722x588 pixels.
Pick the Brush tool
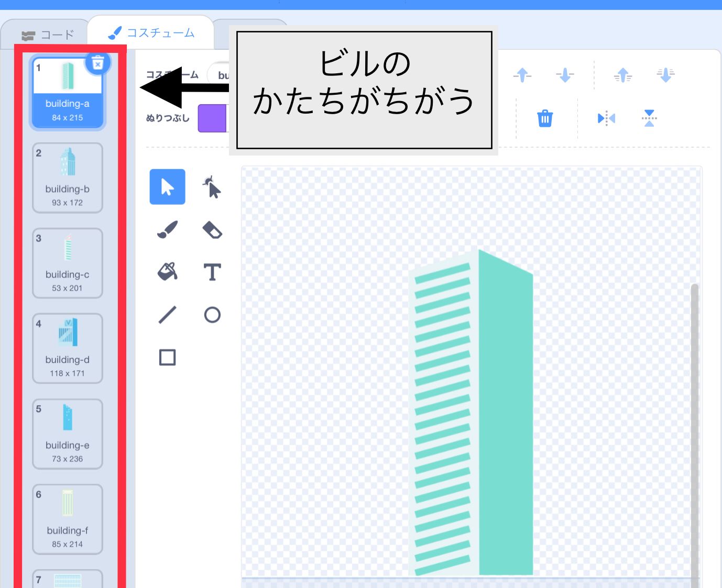point(167,229)
